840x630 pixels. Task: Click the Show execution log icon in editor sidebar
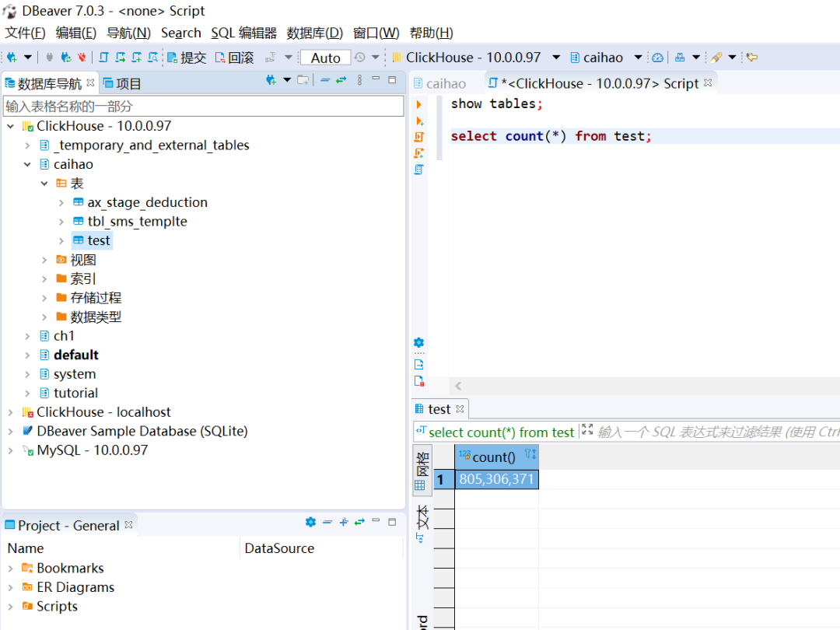(419, 381)
